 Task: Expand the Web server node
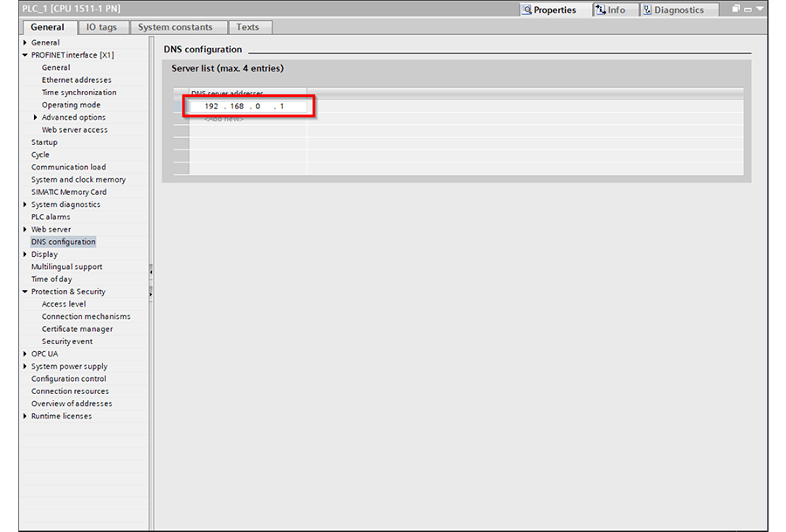tap(25, 229)
